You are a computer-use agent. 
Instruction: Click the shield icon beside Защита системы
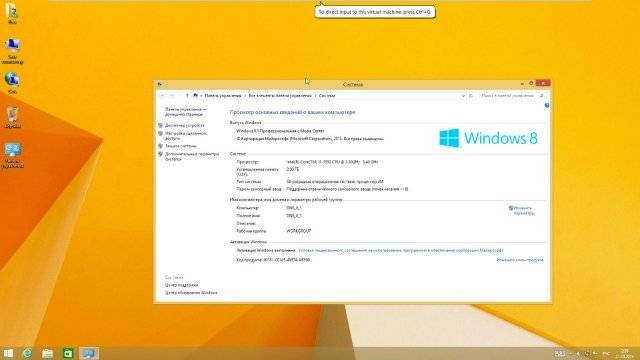pos(160,146)
